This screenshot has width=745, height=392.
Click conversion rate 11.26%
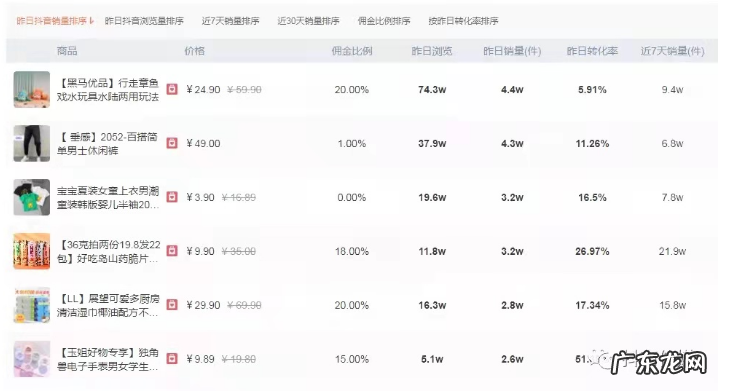click(592, 143)
